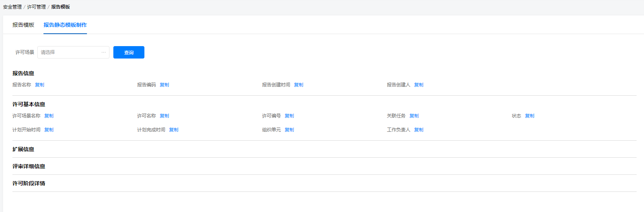Click the ellipsis icon in 许可场景 field
This screenshot has height=212, width=644.
click(x=104, y=52)
